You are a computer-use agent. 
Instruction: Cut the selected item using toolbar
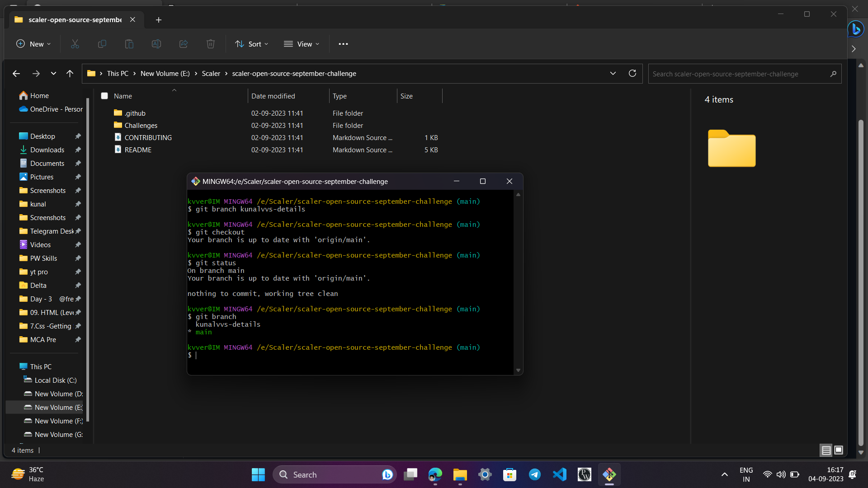tap(75, 44)
